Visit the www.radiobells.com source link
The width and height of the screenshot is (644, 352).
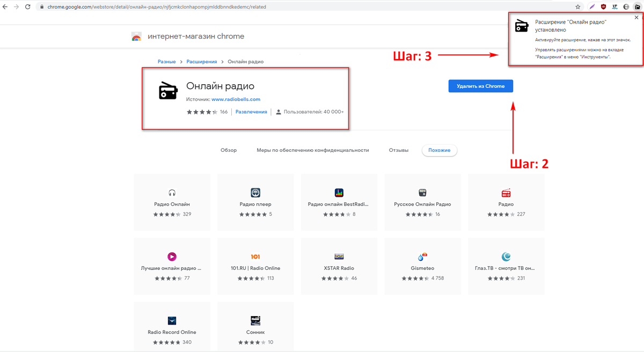tap(236, 99)
